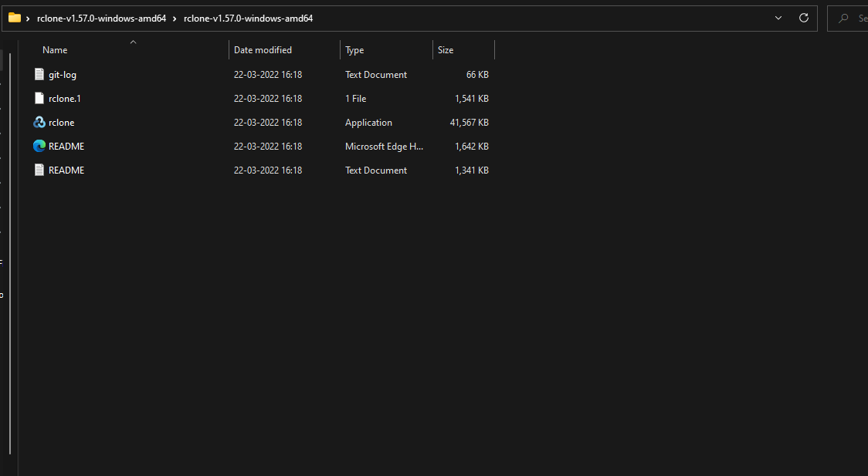Click the README text document icon
The image size is (868, 476).
(x=39, y=170)
